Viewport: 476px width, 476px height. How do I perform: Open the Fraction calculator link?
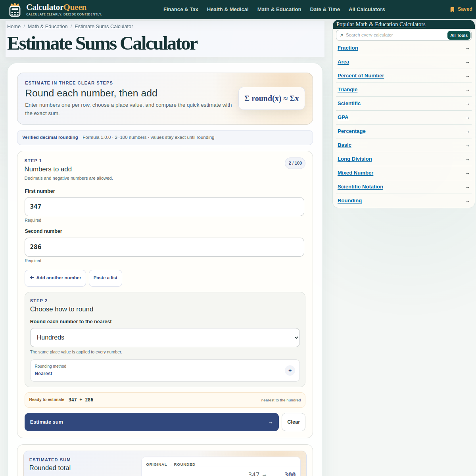348,48
